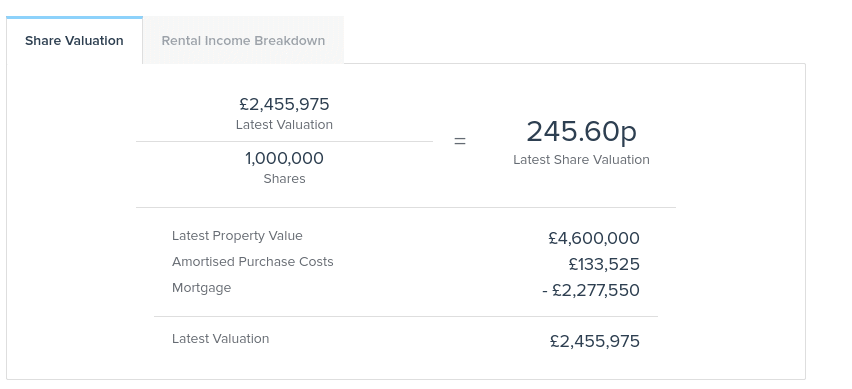The image size is (852, 389).
Task: Click the fraction divider line under Latest Valuation
Action: pos(284,141)
